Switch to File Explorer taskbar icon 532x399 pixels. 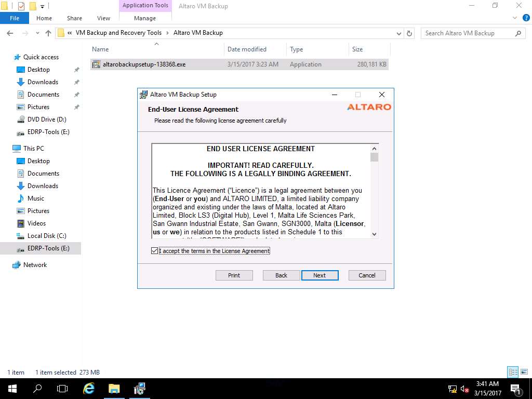click(114, 389)
